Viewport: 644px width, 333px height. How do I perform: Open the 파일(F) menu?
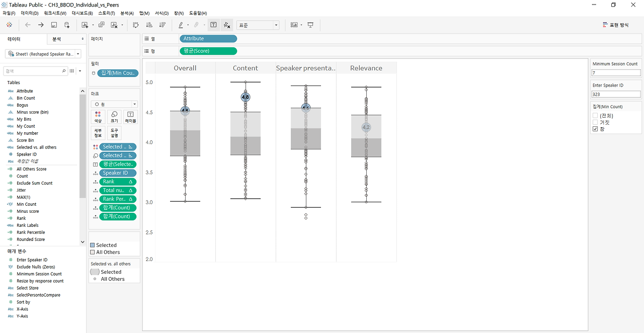point(9,13)
